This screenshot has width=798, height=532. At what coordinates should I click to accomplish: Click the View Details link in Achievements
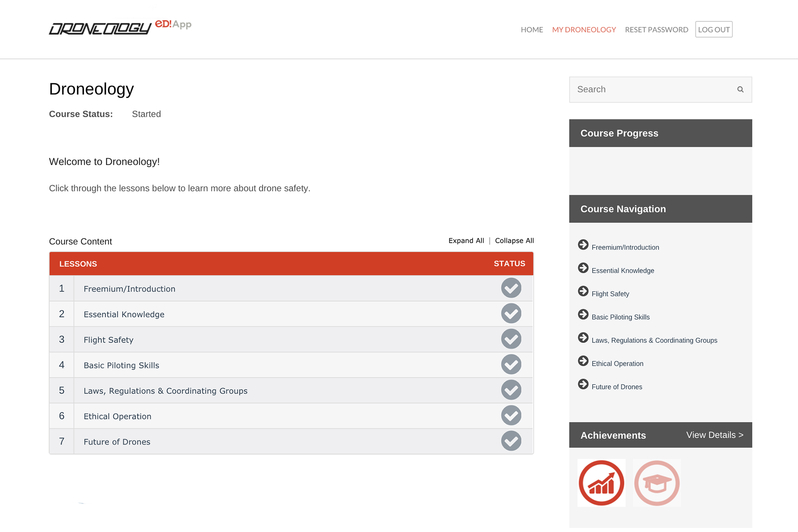point(714,435)
